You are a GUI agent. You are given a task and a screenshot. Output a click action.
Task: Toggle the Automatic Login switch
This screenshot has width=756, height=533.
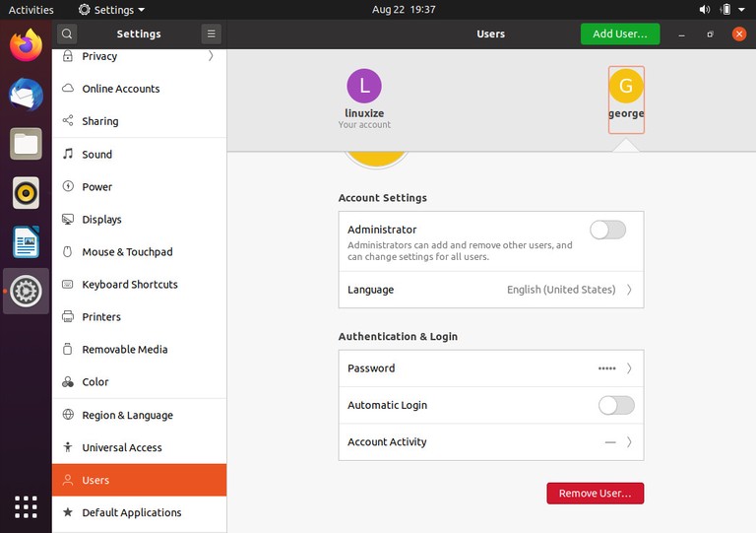pos(616,405)
